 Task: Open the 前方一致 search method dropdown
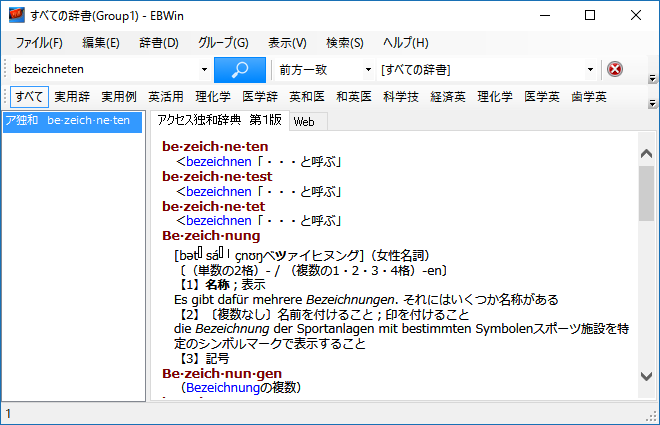click(368, 69)
